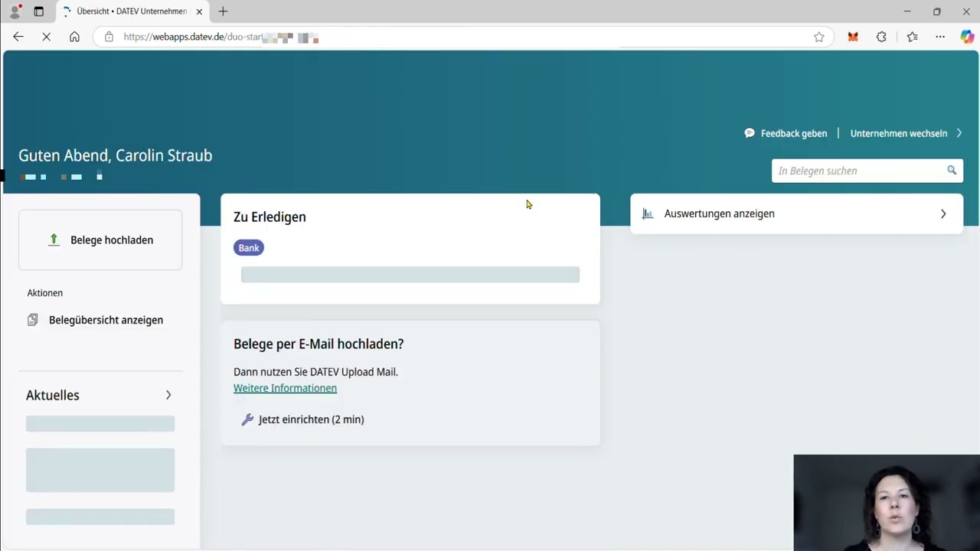Viewport: 980px width, 551px height.
Task: Click Unternehmen wechseln
Action: [x=898, y=133]
